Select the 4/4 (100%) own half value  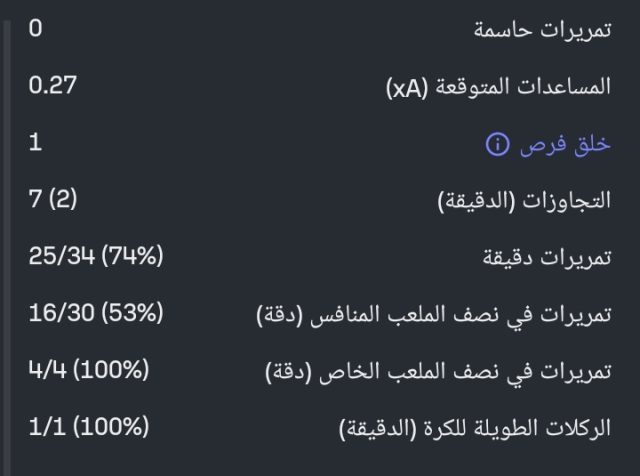89,371
